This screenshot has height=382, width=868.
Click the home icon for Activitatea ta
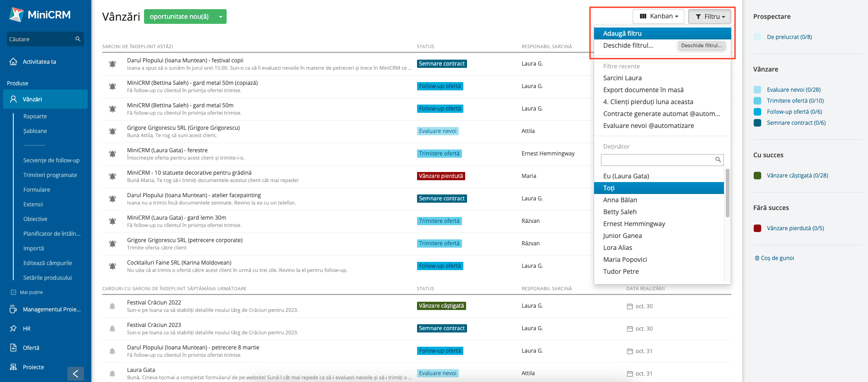point(13,61)
